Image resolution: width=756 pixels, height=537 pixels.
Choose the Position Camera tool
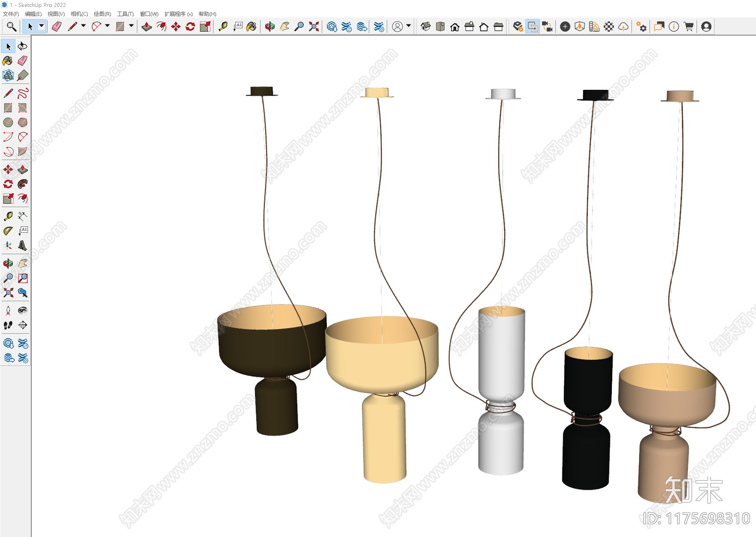(8, 311)
